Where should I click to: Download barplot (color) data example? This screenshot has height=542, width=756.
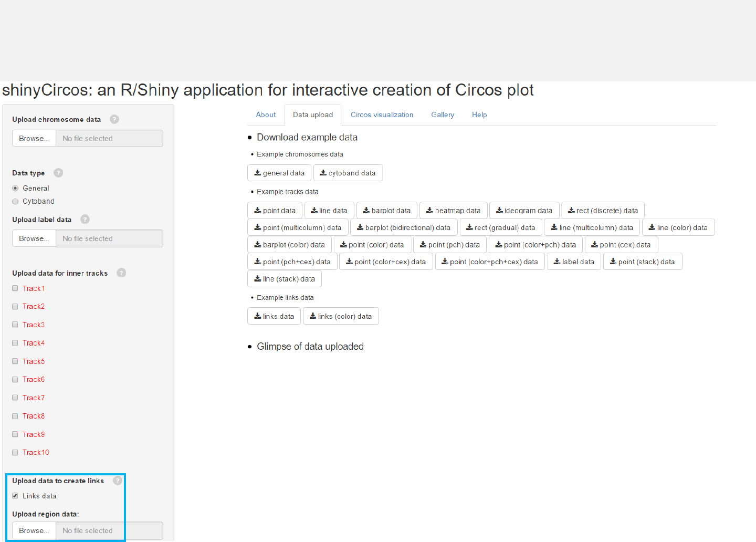click(289, 245)
